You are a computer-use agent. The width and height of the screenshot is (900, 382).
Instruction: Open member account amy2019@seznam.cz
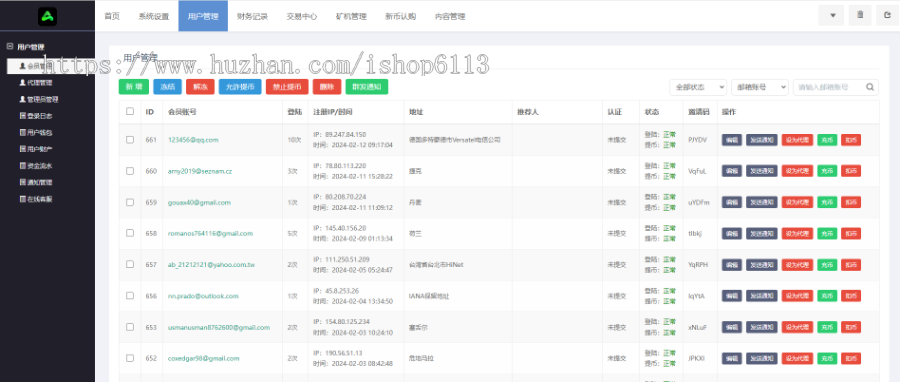coord(200,171)
